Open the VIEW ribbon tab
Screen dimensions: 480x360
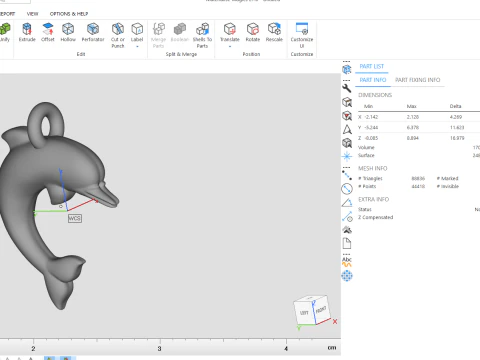(32, 14)
